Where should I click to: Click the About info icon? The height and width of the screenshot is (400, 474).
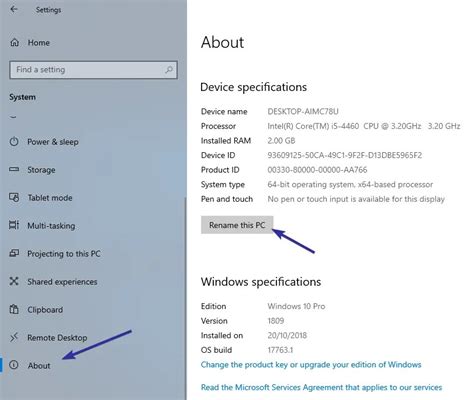pos(14,365)
